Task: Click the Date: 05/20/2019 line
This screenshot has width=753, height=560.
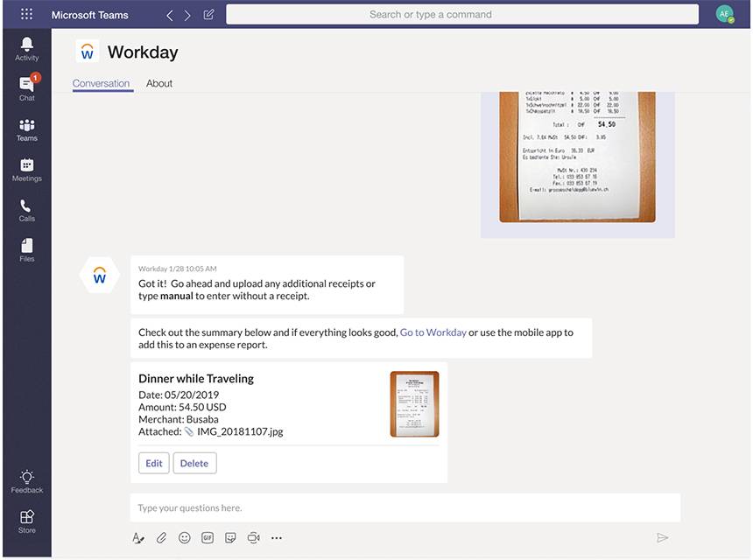Action: 179,395
